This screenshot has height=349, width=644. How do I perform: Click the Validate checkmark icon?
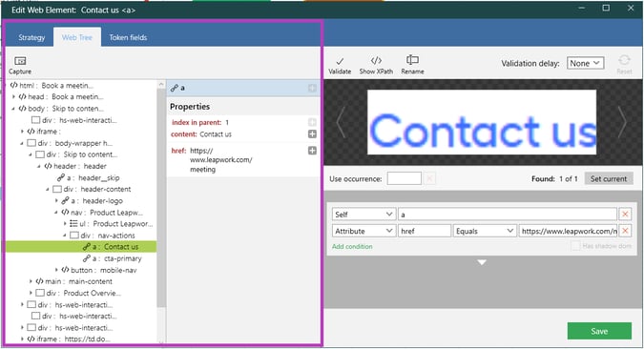[x=340, y=61]
